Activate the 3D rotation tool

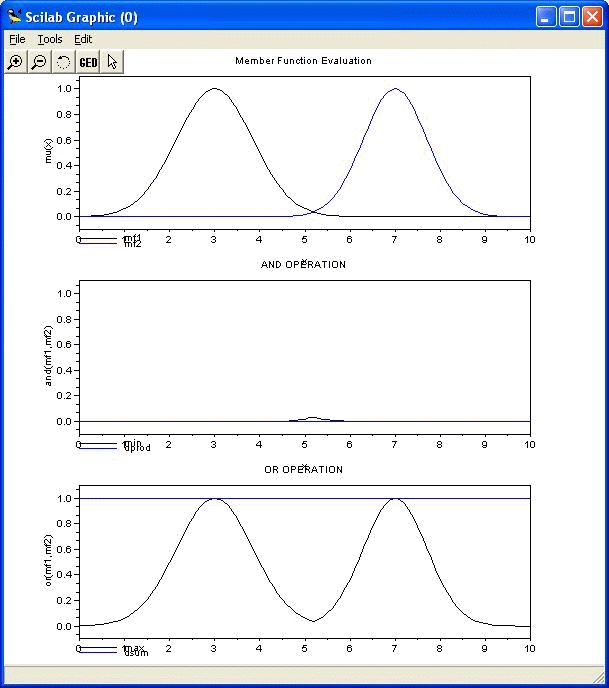point(63,62)
